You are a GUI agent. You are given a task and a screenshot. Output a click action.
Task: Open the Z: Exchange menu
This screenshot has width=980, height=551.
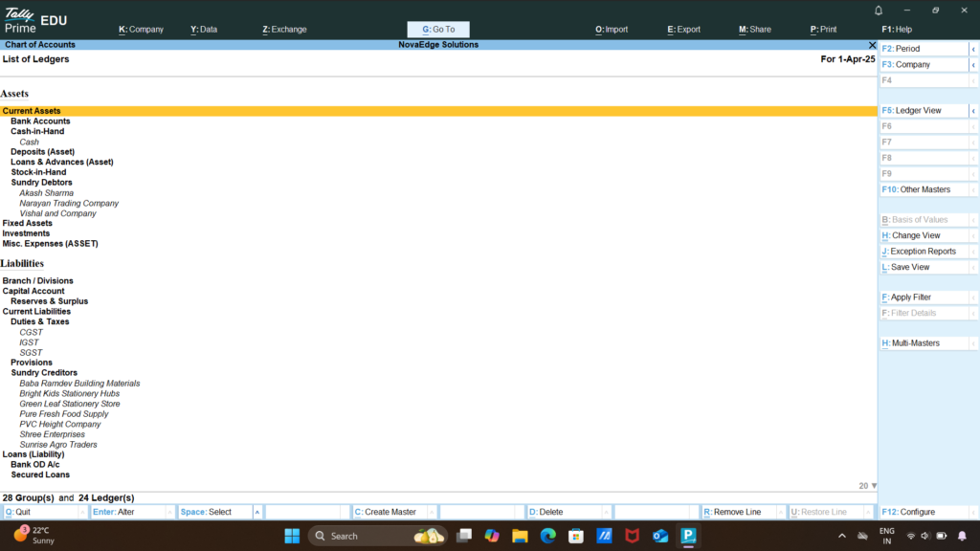click(284, 30)
